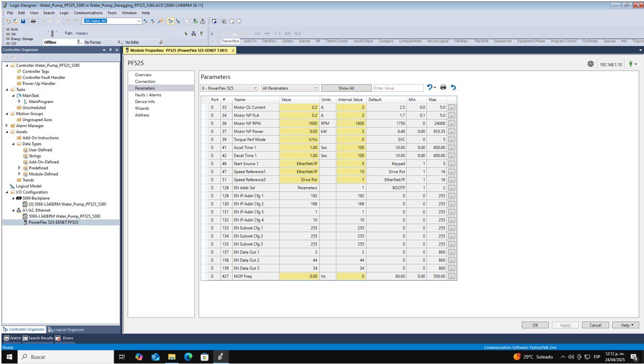Go to the Faults / Alarms page
The image size is (644, 364).
tap(148, 95)
